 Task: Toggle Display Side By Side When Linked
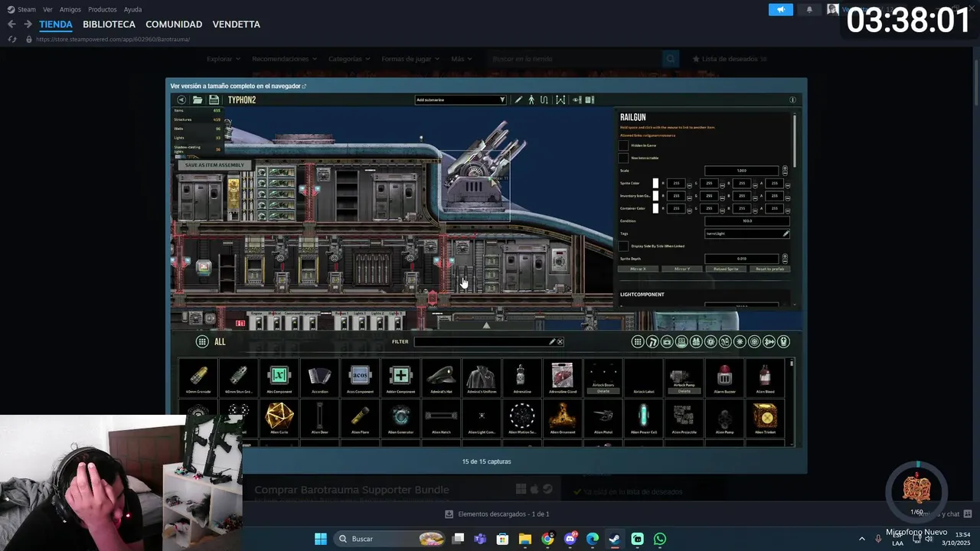point(624,246)
